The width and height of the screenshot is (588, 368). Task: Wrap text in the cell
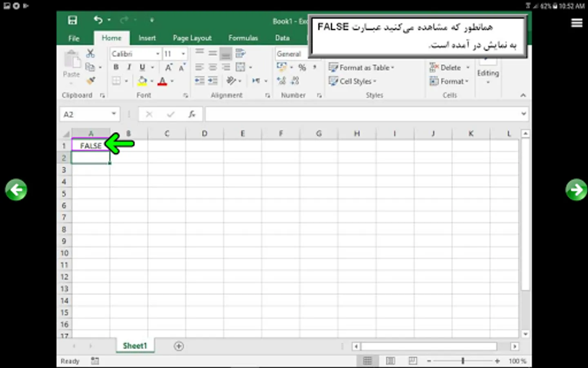[x=240, y=53]
